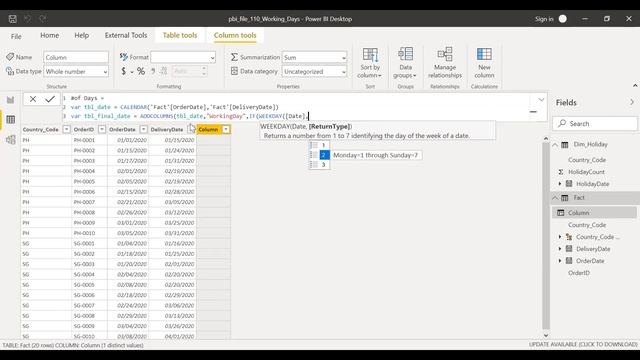
Task: Open the File menu
Action: pos(16,36)
